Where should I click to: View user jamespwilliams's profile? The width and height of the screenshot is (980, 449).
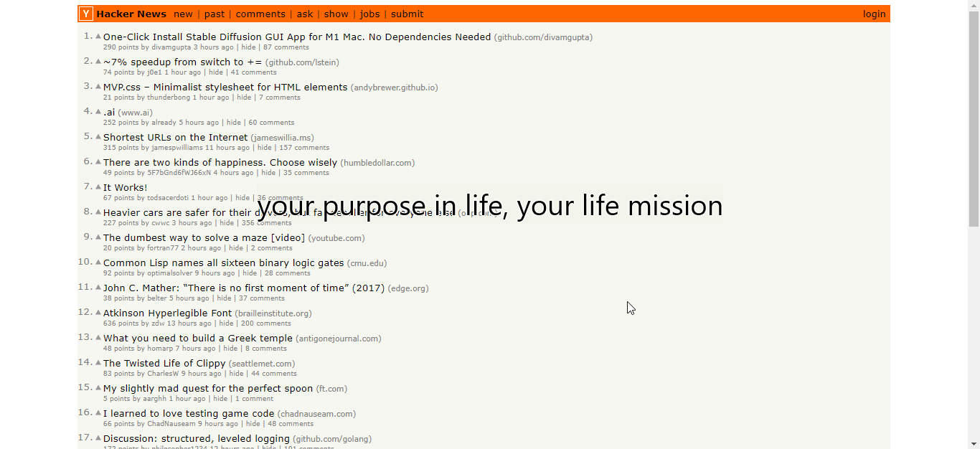click(x=177, y=148)
